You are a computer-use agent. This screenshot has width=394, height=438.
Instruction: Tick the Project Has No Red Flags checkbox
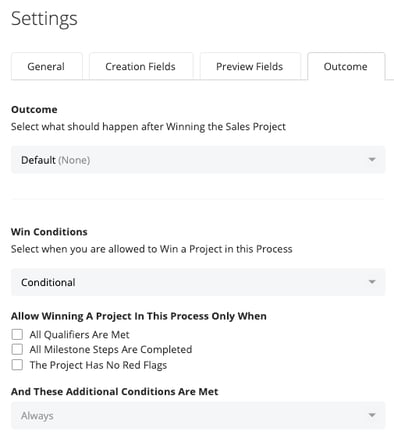pos(17,365)
